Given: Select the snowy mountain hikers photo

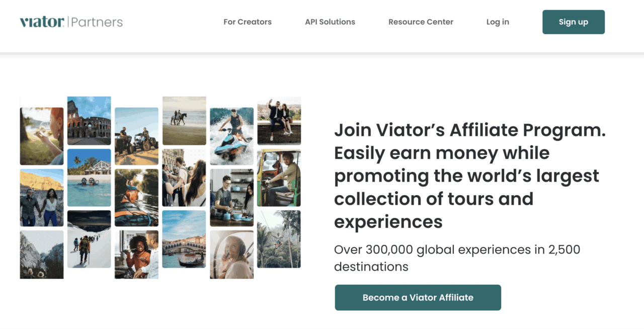Looking at the screenshot, I should 89,239.
